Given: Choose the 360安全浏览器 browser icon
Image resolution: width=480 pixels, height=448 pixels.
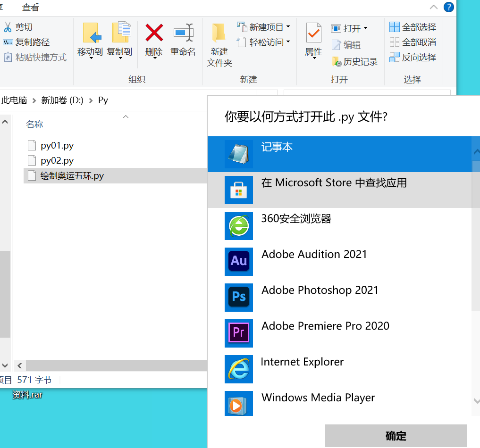Looking at the screenshot, I should click(x=239, y=226).
